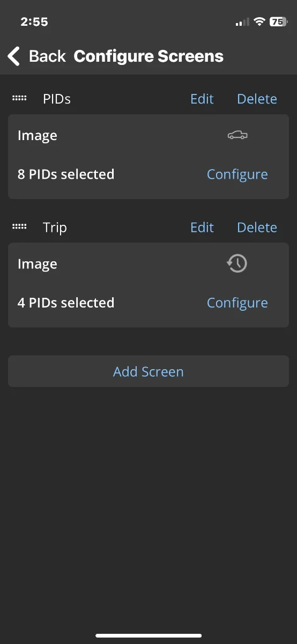
Task: Select the history clock icon for Trip
Action: [x=237, y=264]
